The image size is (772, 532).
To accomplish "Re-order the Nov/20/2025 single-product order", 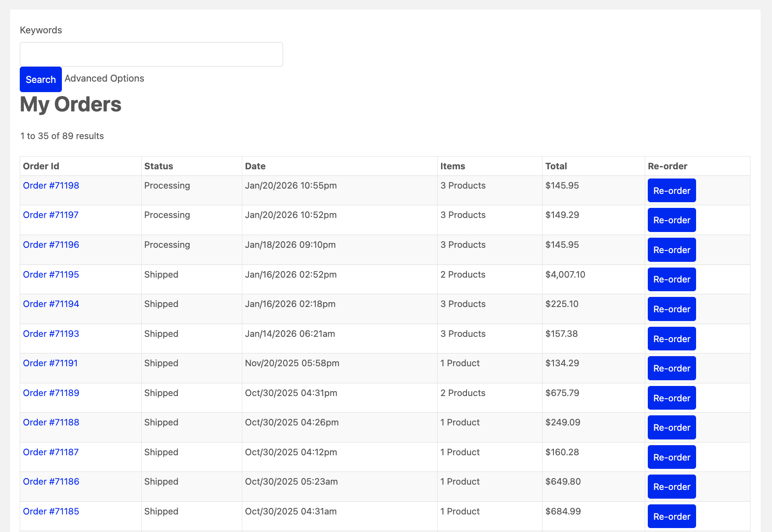I will tap(671, 368).
